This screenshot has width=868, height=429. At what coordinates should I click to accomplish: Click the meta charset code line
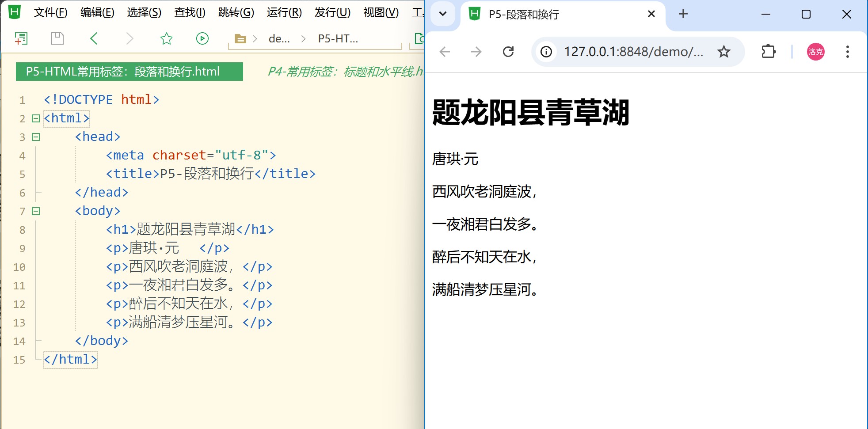[x=191, y=156]
